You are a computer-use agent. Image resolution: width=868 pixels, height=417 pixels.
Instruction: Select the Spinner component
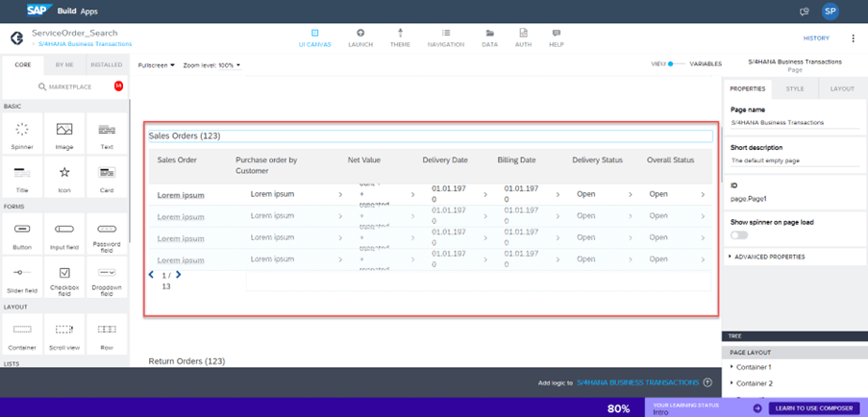[22, 134]
